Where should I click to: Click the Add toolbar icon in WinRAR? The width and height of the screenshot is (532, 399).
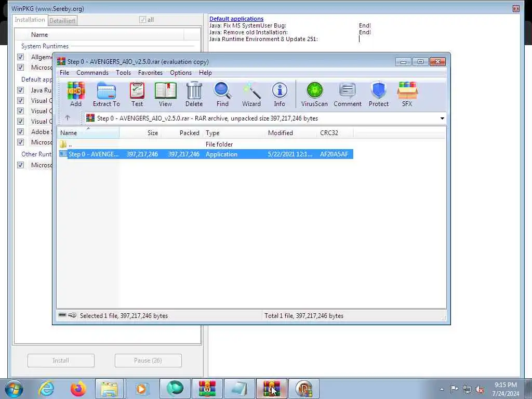pyautogui.click(x=76, y=95)
